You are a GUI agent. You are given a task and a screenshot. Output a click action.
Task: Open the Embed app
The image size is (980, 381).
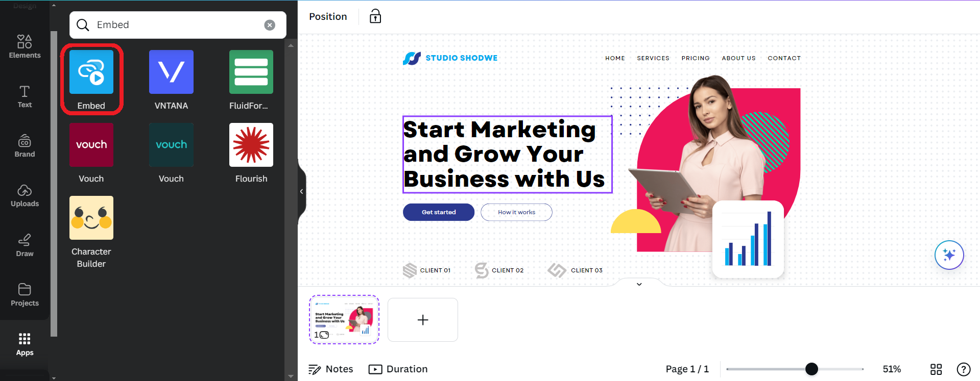point(91,72)
